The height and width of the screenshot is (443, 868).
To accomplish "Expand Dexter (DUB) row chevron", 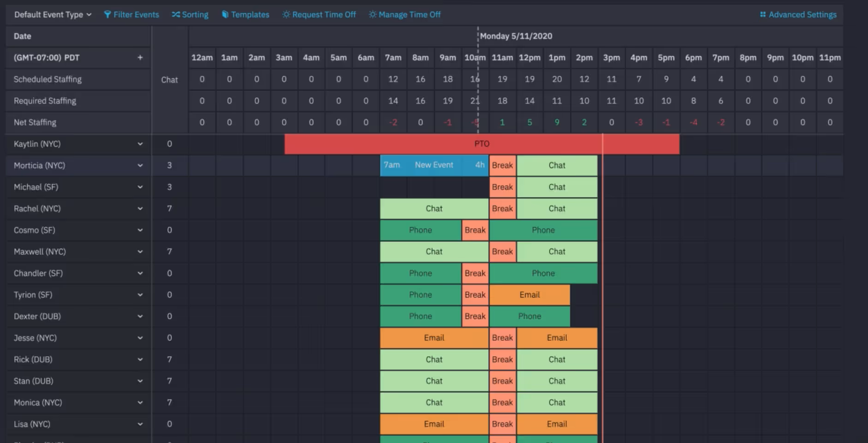I will coord(140,317).
